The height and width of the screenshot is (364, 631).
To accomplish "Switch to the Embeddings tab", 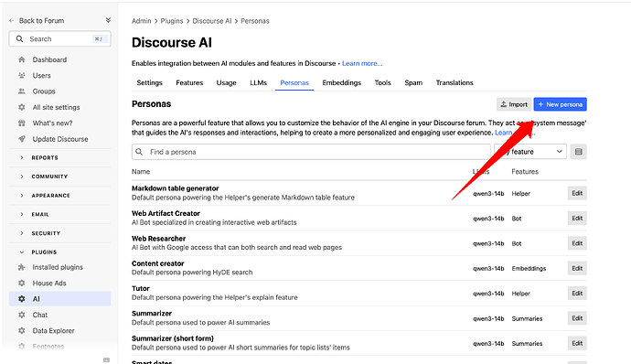I will (342, 82).
